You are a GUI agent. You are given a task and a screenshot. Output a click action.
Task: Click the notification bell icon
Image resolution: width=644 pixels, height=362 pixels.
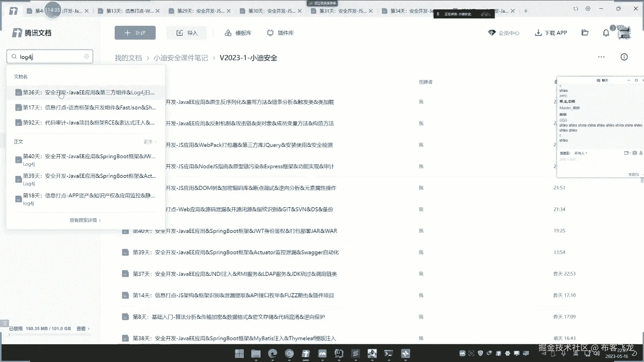click(606, 33)
